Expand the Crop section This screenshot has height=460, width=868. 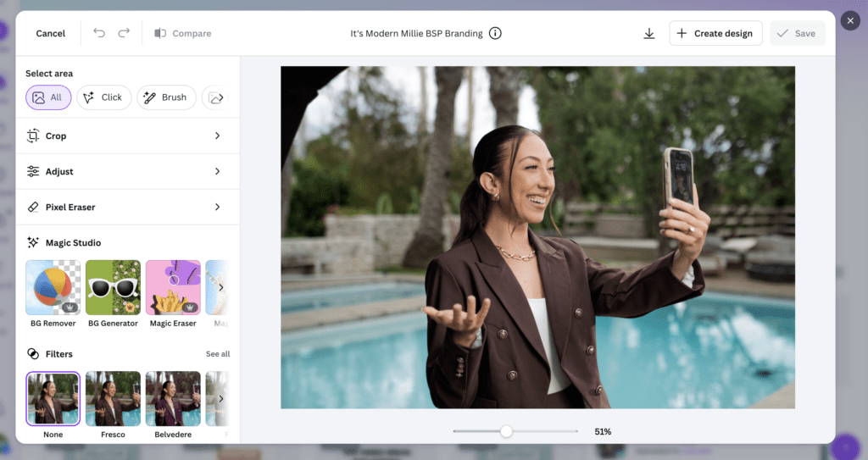pos(127,136)
